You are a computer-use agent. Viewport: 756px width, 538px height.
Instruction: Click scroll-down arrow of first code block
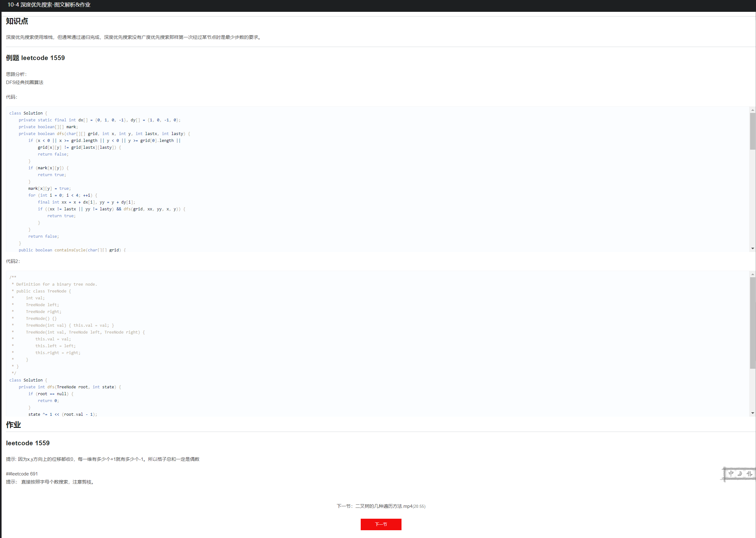click(x=753, y=248)
